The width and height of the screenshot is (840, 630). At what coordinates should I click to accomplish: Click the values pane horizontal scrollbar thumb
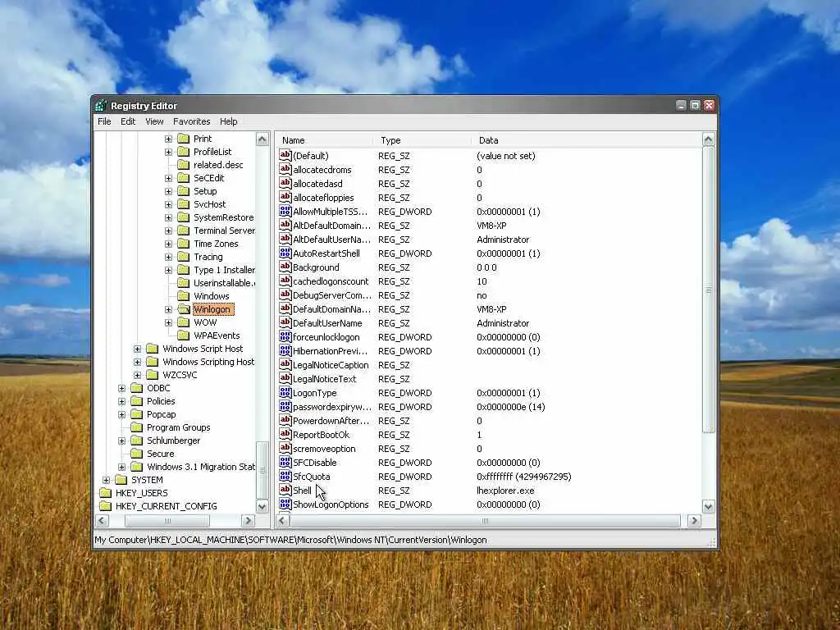[x=486, y=521]
